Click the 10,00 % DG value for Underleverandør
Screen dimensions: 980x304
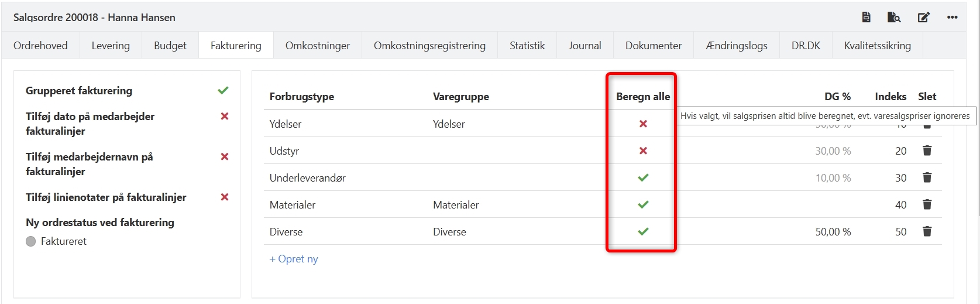tap(833, 178)
